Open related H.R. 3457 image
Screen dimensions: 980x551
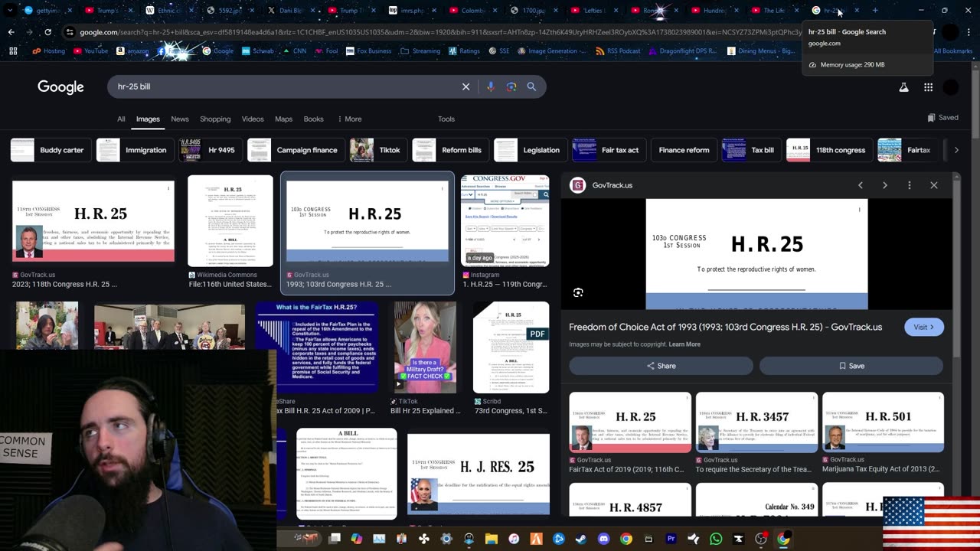tap(756, 422)
